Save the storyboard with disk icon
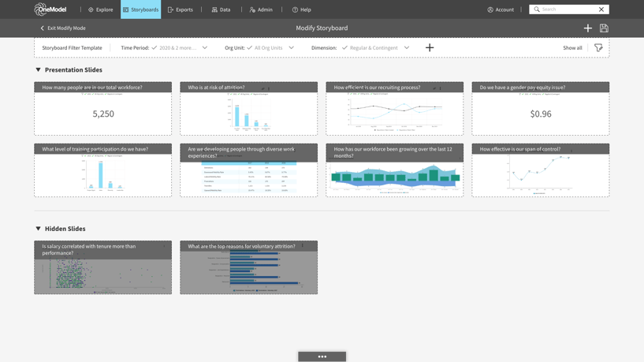 pyautogui.click(x=604, y=28)
